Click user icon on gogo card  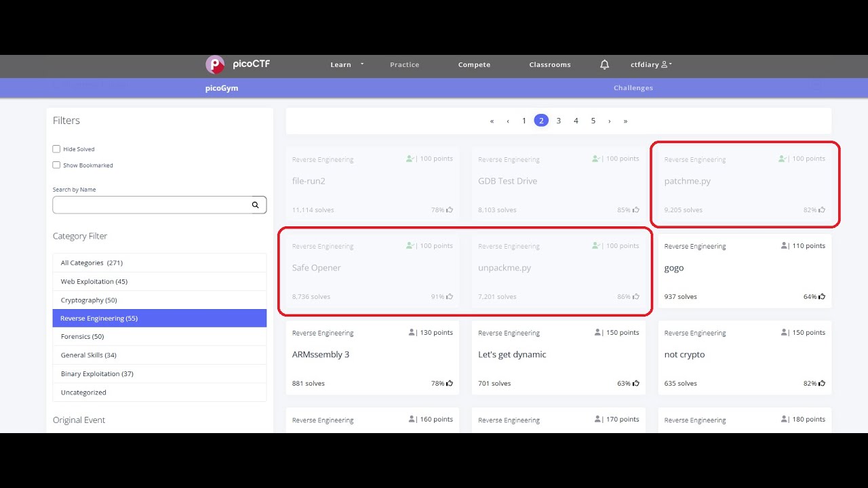tap(785, 245)
